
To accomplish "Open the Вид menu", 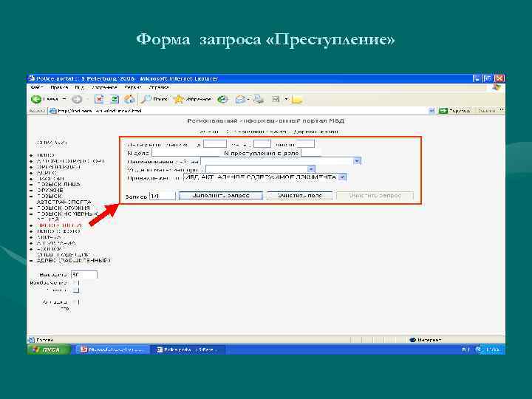I will pos(79,87).
